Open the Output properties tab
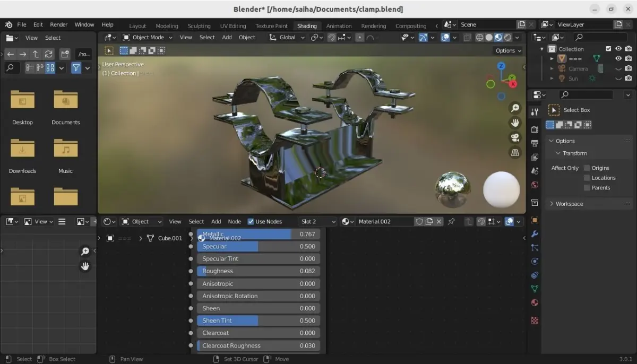 (x=535, y=143)
